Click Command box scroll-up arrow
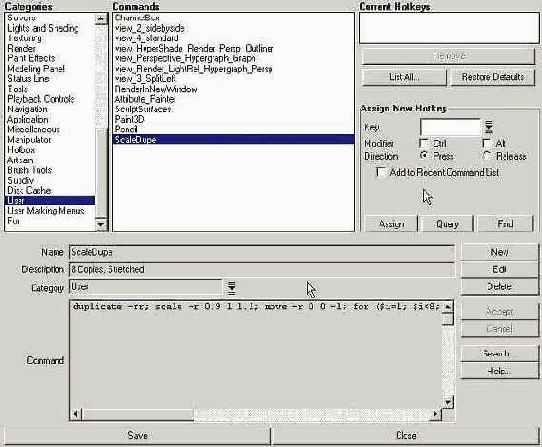This screenshot has height=447, width=542. coord(448,307)
